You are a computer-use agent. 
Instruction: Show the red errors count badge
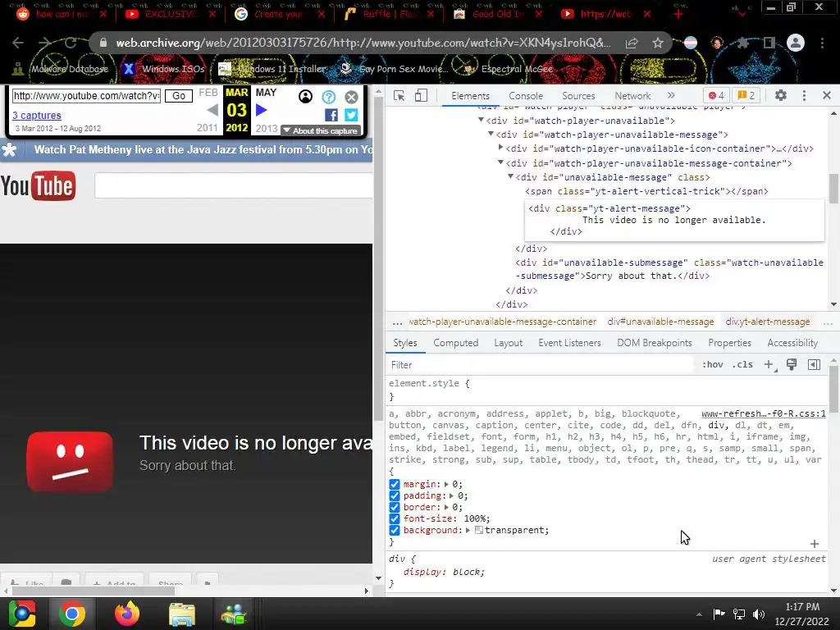(x=716, y=95)
